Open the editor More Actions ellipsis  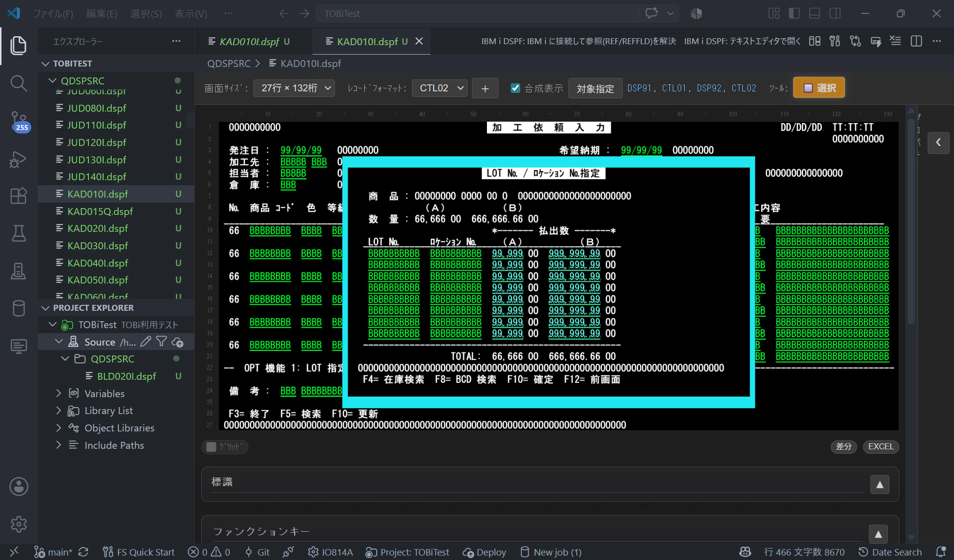click(937, 41)
